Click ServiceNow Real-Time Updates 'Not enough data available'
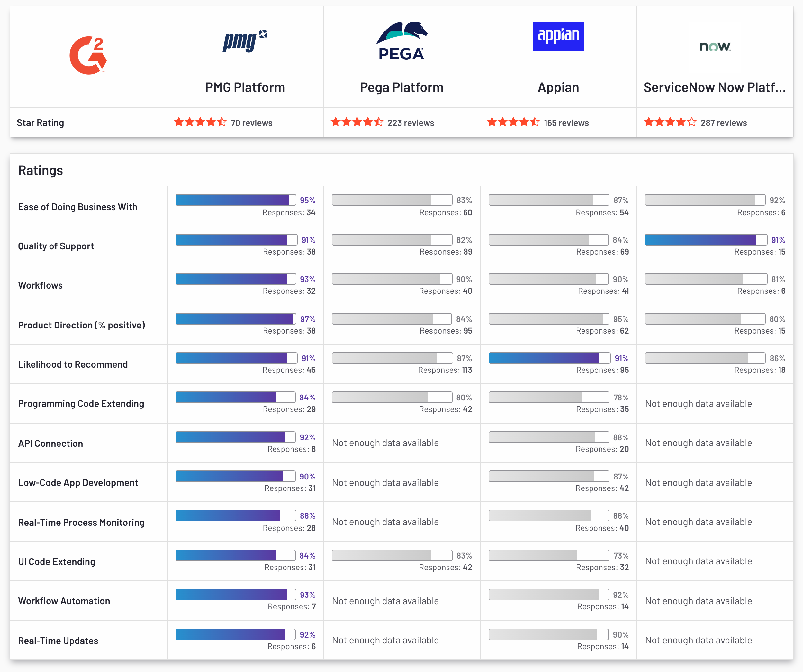The image size is (803, 672). 698,640
